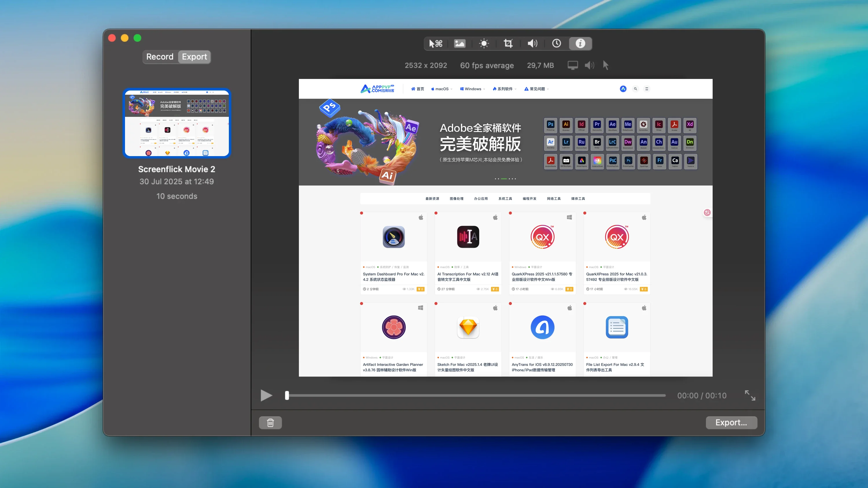The height and width of the screenshot is (488, 868).
Task: Expand the Windows dropdown in preview
Action: (473, 89)
